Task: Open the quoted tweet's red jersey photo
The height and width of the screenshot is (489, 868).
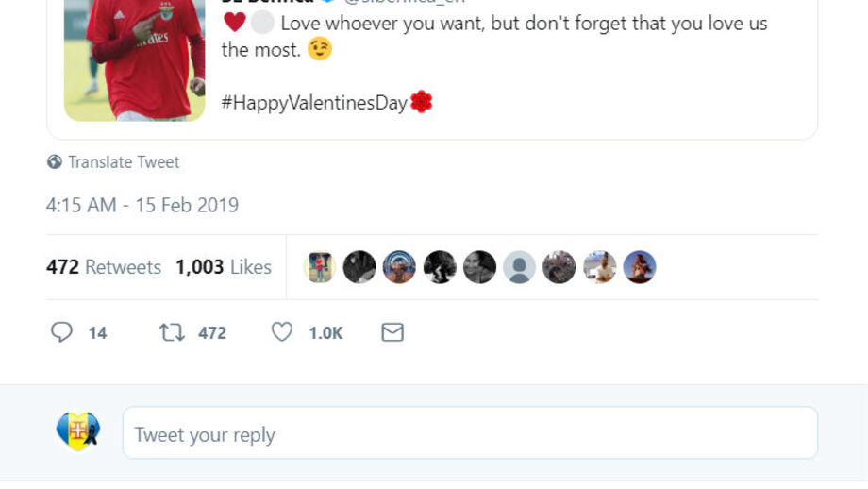Action: pos(134,59)
